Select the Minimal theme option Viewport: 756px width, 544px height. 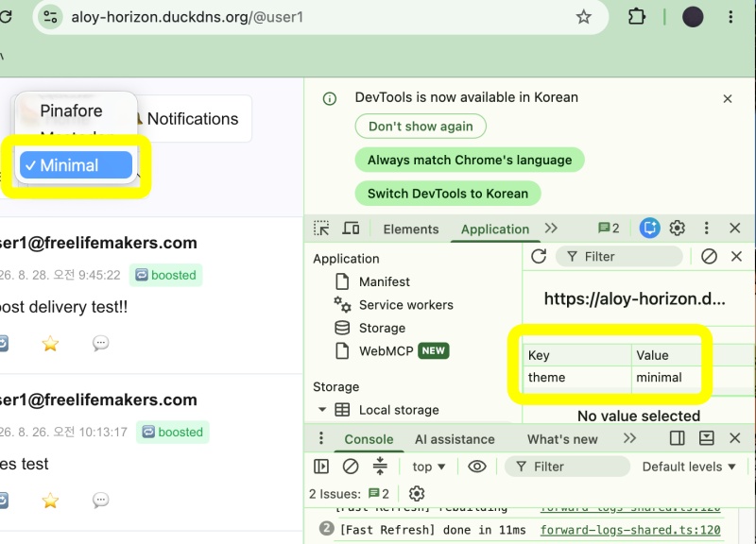click(76, 164)
